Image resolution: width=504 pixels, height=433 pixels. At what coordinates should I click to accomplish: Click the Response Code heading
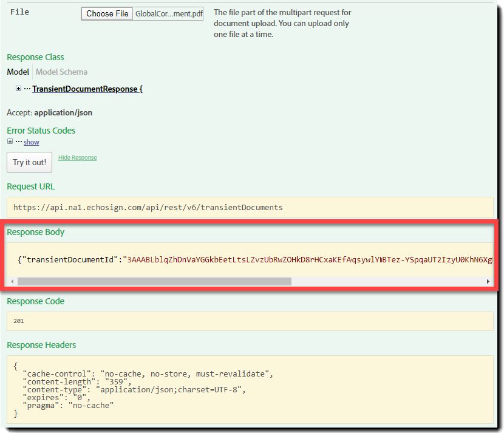[x=36, y=302]
